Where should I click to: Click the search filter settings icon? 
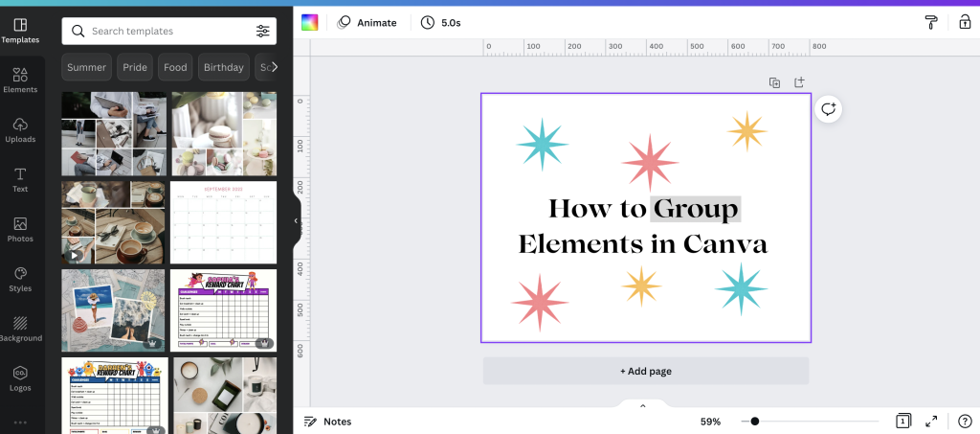[262, 31]
